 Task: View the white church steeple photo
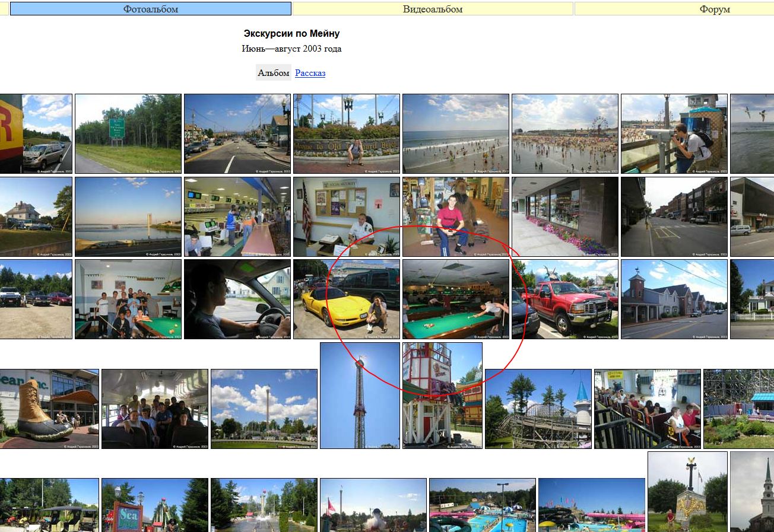click(x=752, y=492)
